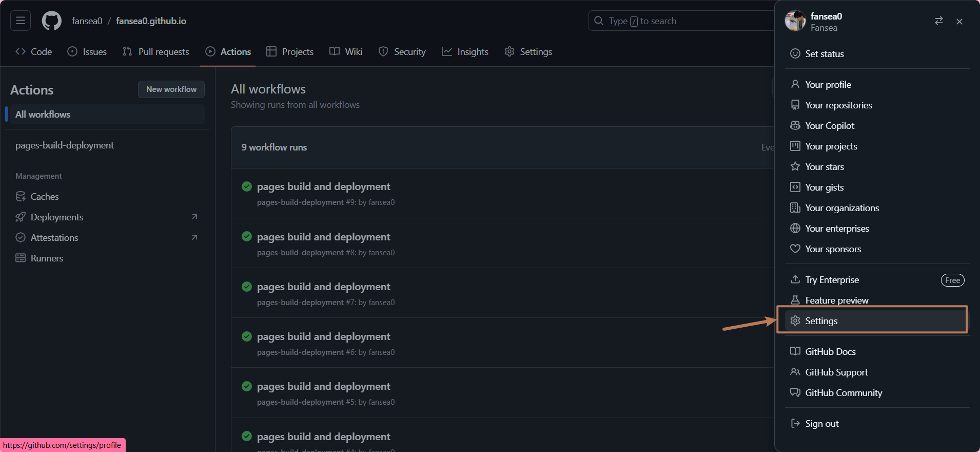This screenshot has height=452, width=980.
Task: Open Deployments external link arrow
Action: (x=194, y=217)
